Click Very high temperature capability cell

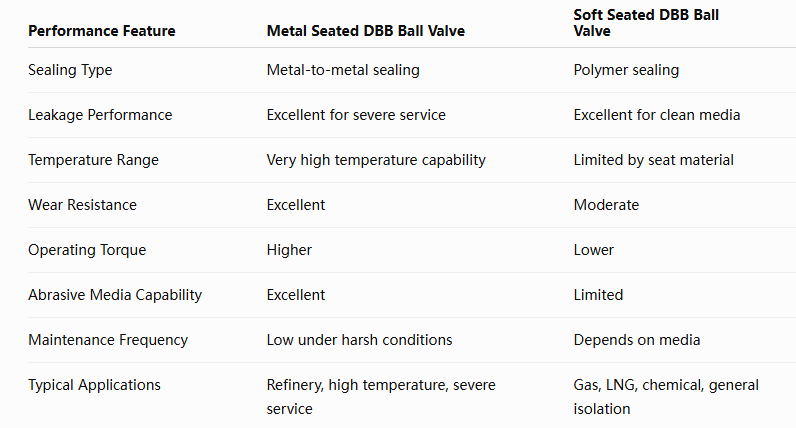[376, 160]
